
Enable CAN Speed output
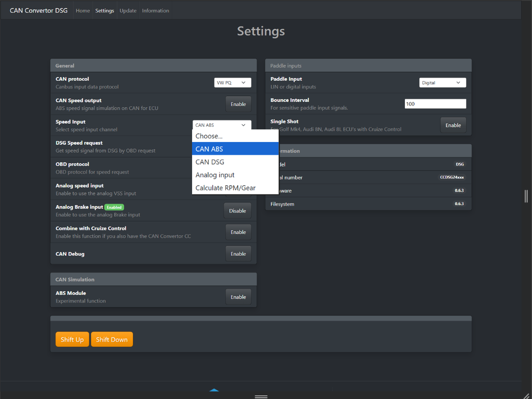coord(238,104)
